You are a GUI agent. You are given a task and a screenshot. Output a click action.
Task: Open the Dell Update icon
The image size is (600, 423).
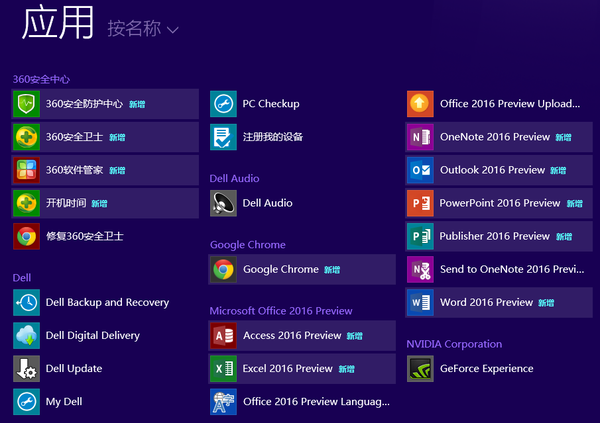(26, 369)
